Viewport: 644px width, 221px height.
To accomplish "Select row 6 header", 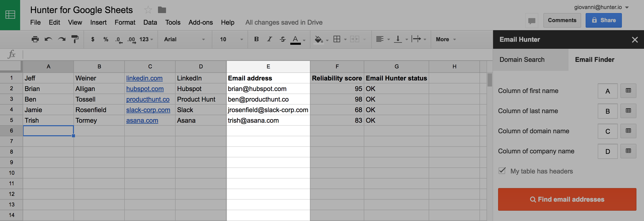I will [x=11, y=131].
